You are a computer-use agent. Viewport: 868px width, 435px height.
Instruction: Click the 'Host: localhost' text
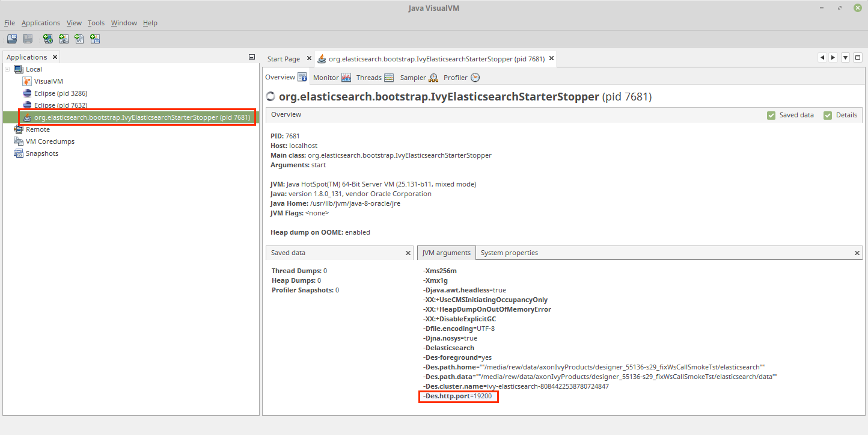click(x=294, y=146)
